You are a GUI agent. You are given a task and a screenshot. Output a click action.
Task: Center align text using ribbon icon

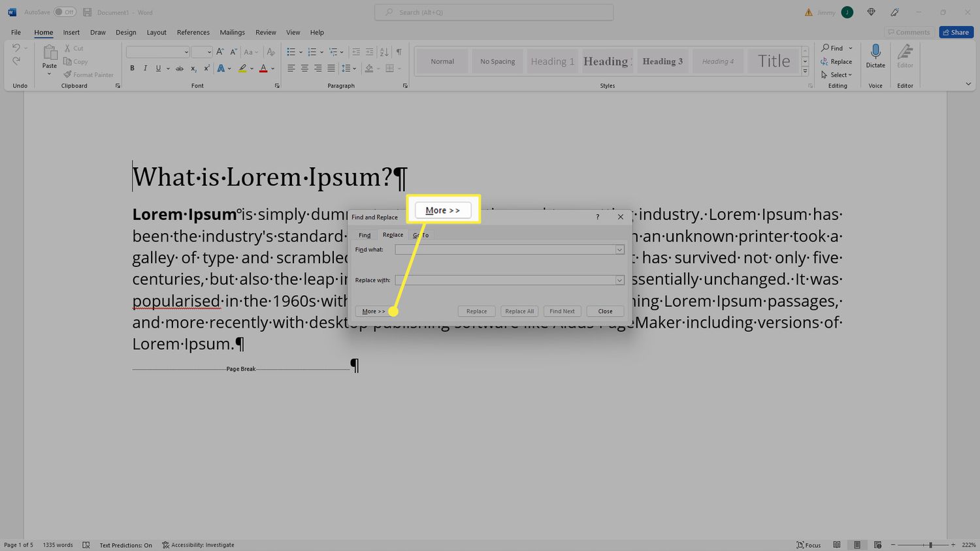pyautogui.click(x=304, y=69)
